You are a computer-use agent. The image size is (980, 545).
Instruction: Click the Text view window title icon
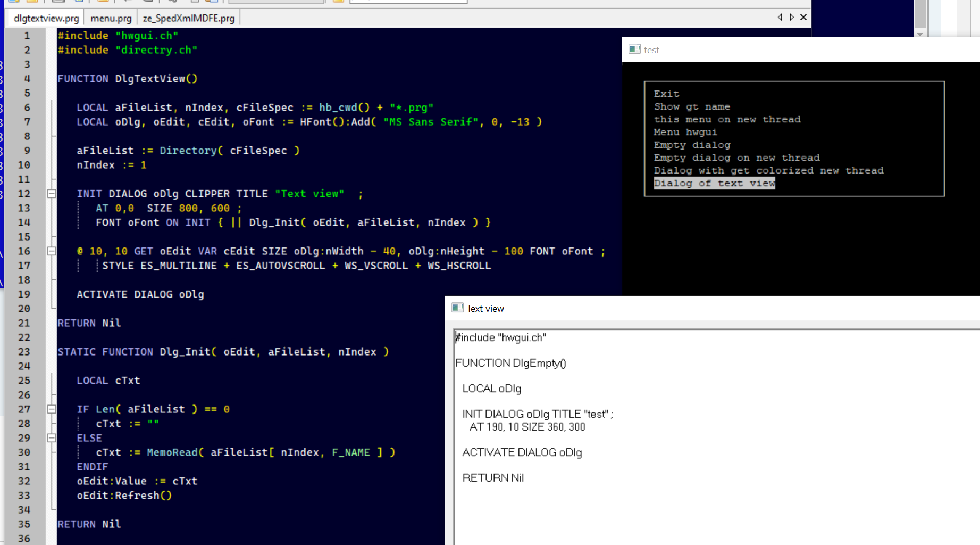point(457,308)
